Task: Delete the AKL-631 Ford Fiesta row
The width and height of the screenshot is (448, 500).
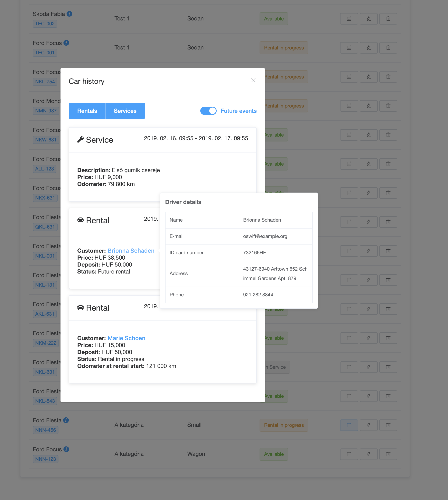Action: 388,309
